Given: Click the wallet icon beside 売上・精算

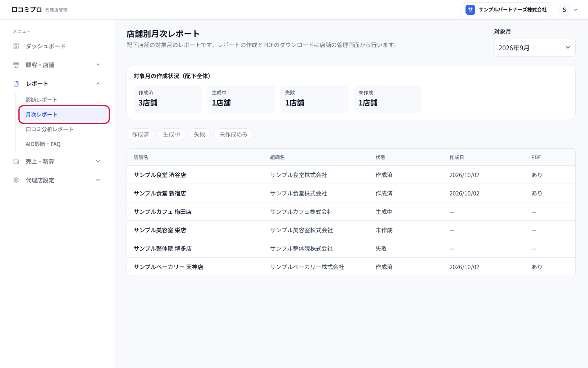Looking at the screenshot, I should (16, 162).
